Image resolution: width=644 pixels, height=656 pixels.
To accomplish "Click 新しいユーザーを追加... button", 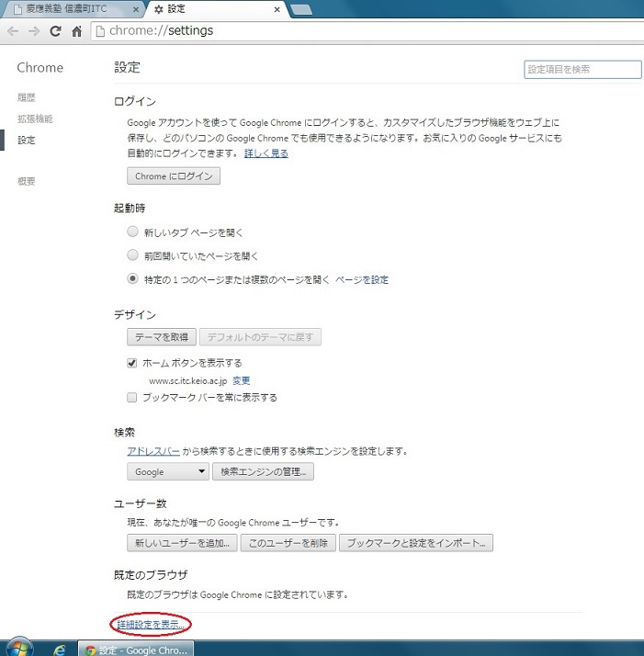I will (x=182, y=543).
